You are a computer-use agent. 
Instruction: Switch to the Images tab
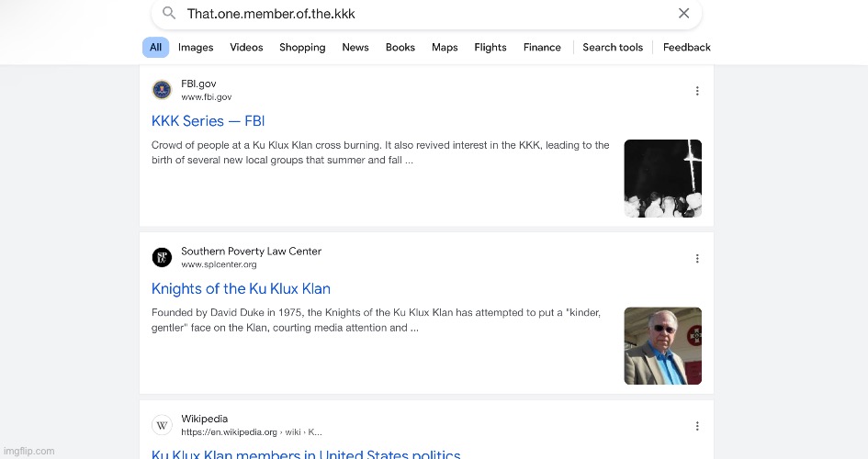196,48
